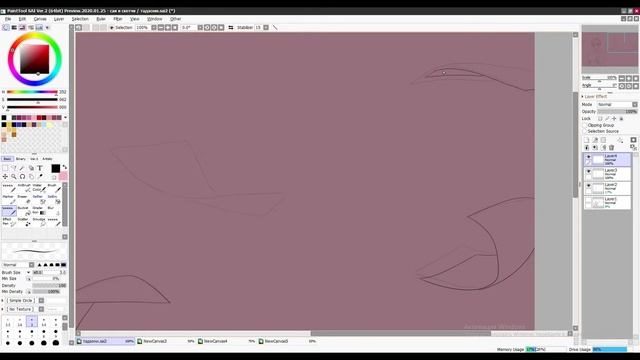The width and height of the screenshot is (640, 360).
Task: Choose the Watercolor brush tool
Action: point(39,188)
